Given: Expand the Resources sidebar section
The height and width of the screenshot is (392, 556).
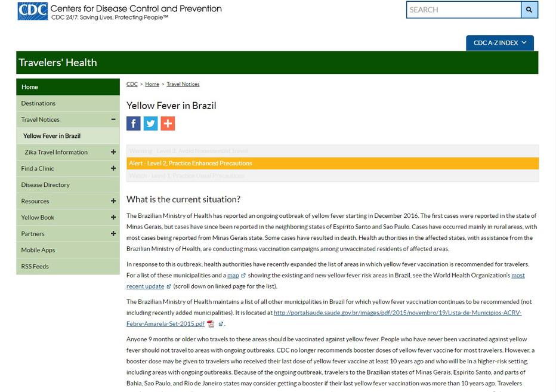Looking at the screenshot, I should 113,201.
